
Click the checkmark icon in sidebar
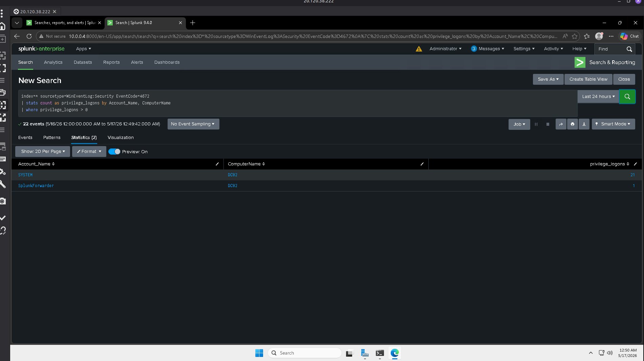tap(3, 218)
